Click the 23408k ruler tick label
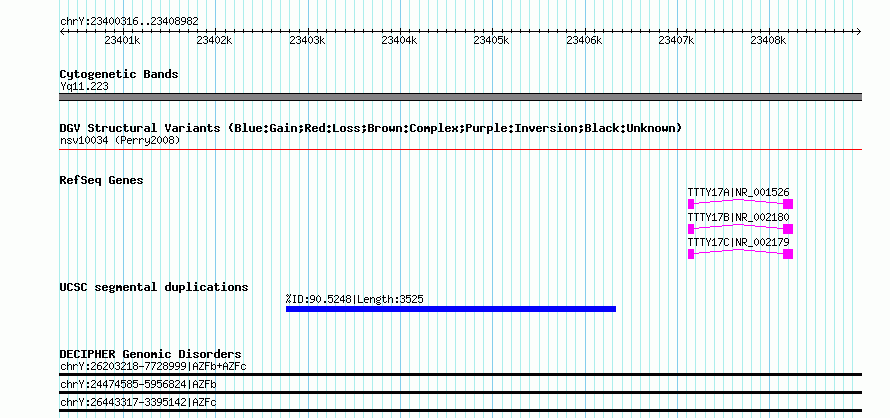The width and height of the screenshot is (890, 418). 769,40
